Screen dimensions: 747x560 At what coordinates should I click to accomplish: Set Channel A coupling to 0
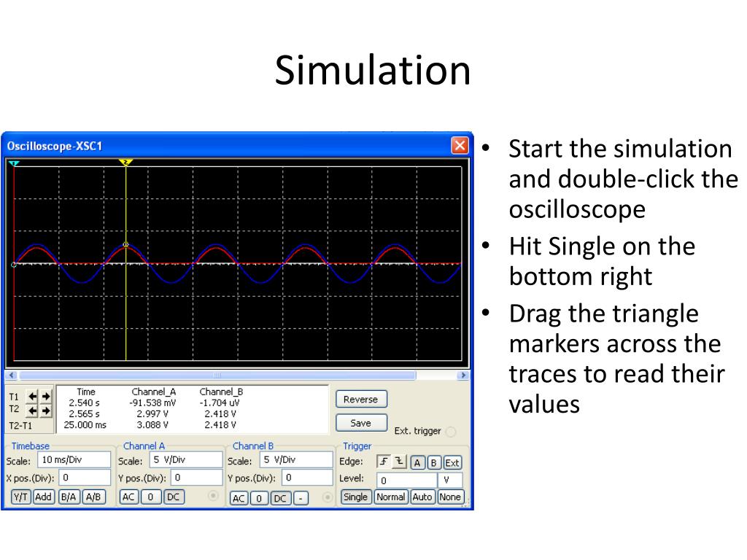[x=150, y=497]
